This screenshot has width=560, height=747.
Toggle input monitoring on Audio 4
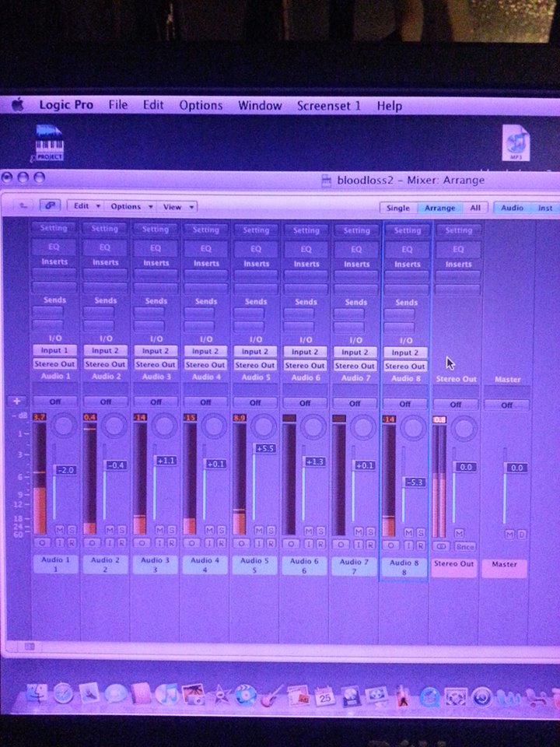tap(209, 542)
